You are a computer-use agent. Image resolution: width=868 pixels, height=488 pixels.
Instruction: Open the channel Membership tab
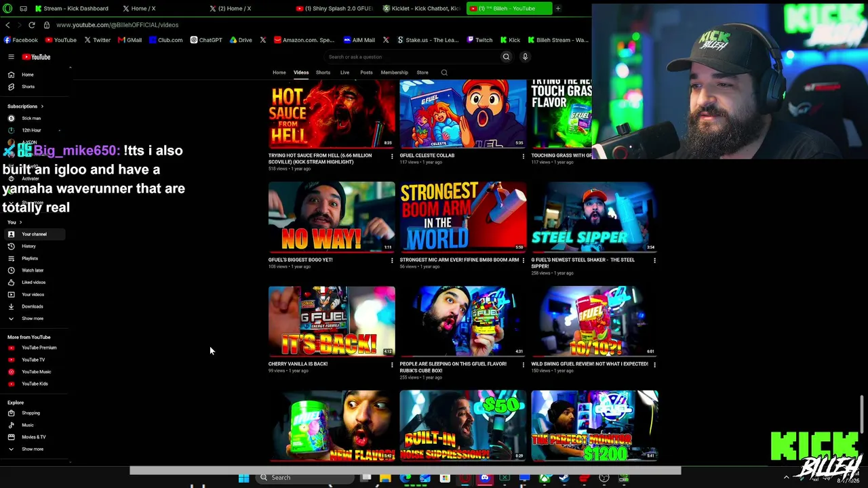[x=394, y=73]
